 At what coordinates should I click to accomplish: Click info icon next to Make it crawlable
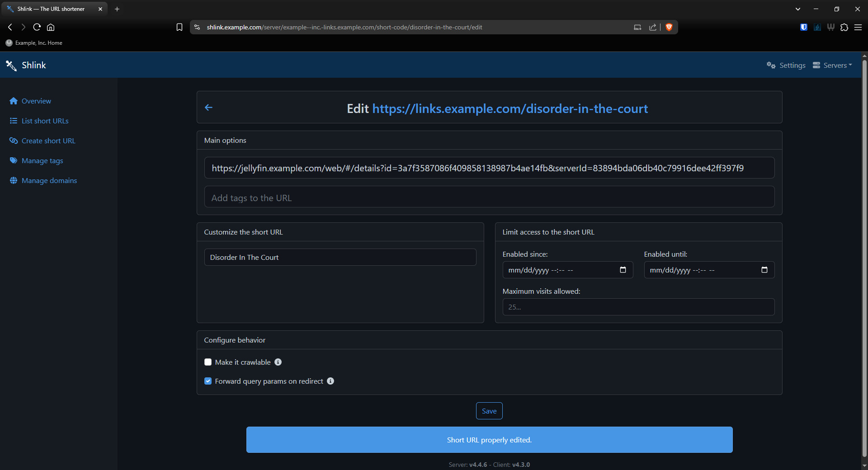tap(278, 362)
